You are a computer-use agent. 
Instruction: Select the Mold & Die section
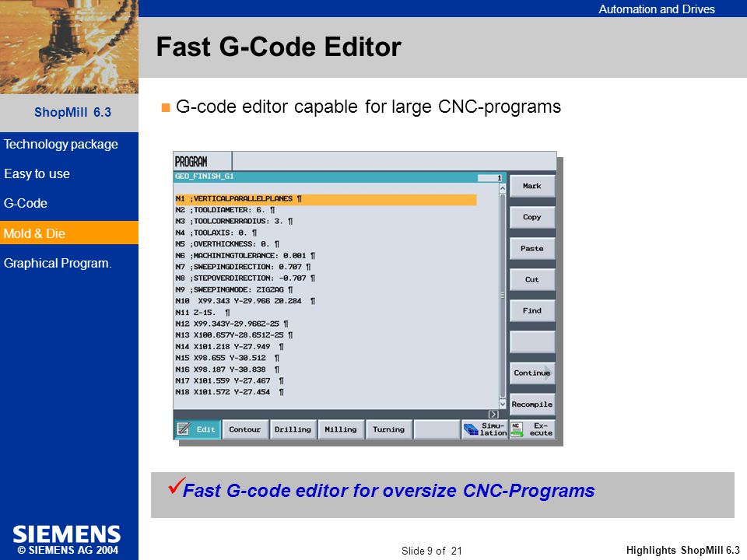[69, 233]
